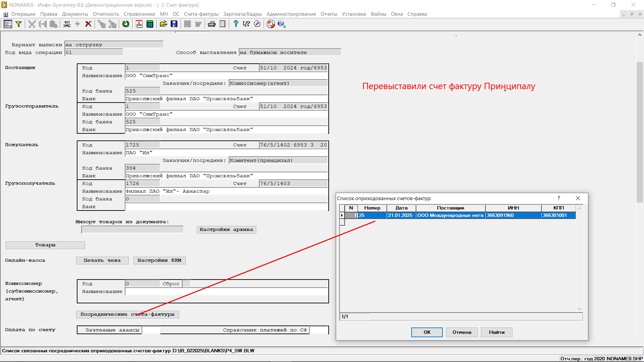Click the buyer's Комитент(принципал) field
The height and width of the screenshot is (362, 644).
tap(278, 160)
